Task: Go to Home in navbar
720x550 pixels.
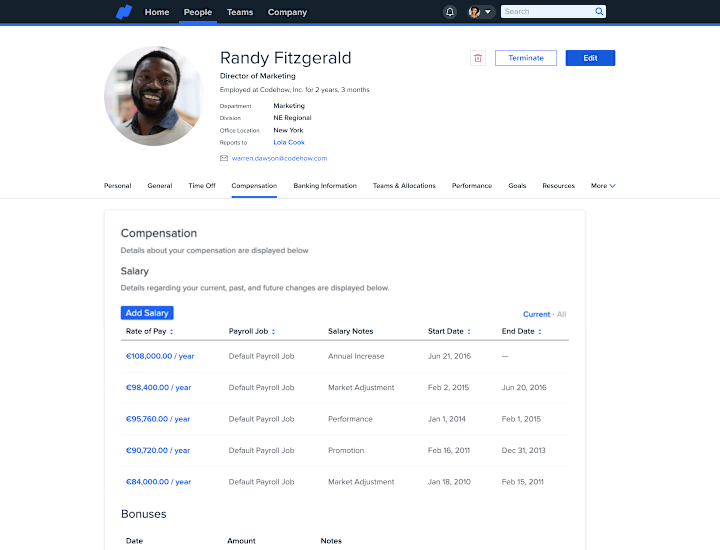Action: tap(157, 12)
